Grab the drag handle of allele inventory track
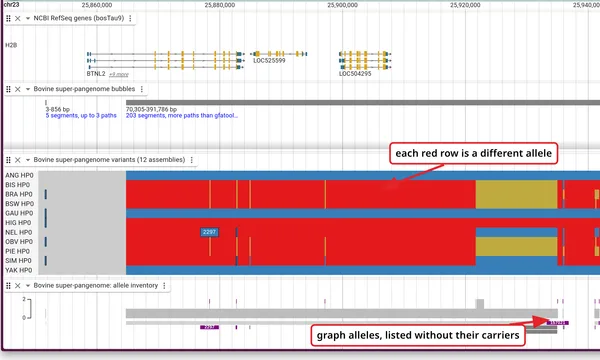 (8, 286)
